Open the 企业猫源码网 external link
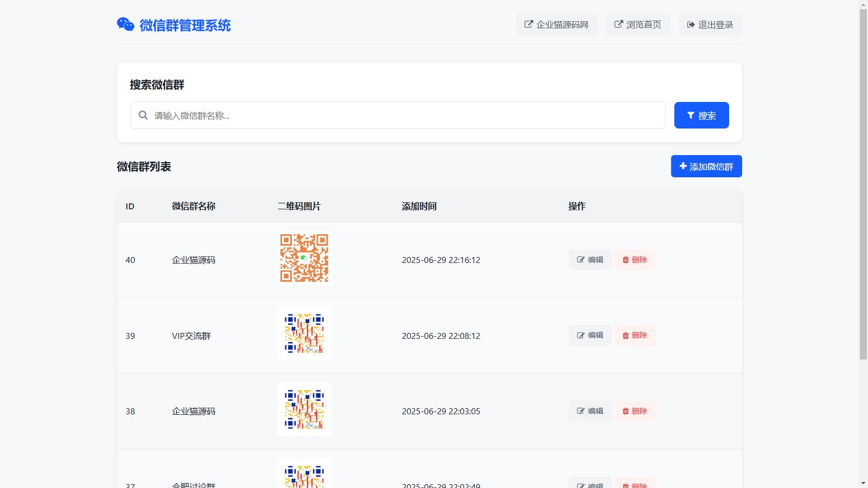This screenshot has height=488, width=868. tap(556, 24)
